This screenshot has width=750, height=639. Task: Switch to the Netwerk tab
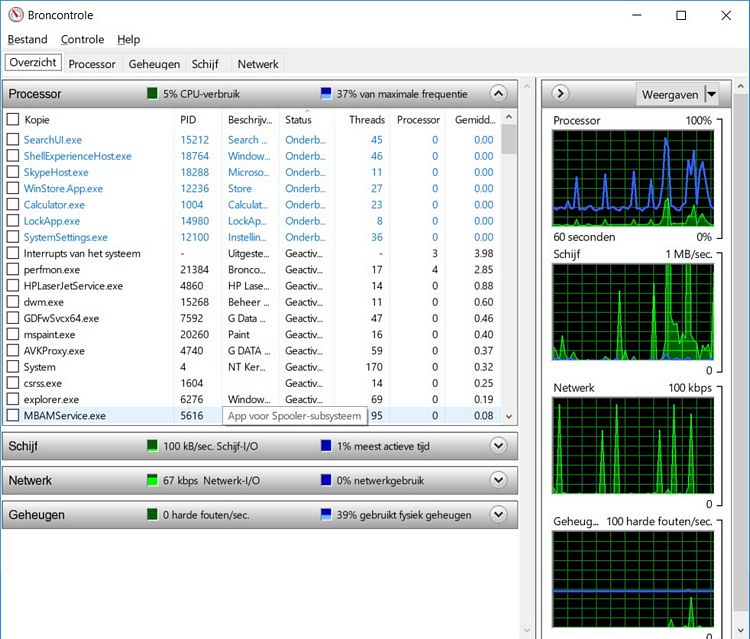click(258, 64)
